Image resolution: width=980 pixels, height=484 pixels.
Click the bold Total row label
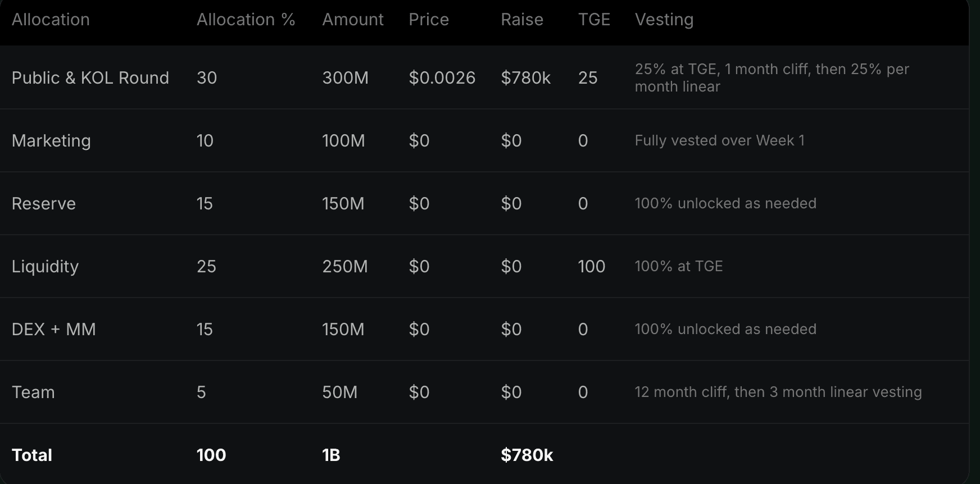[x=32, y=455]
